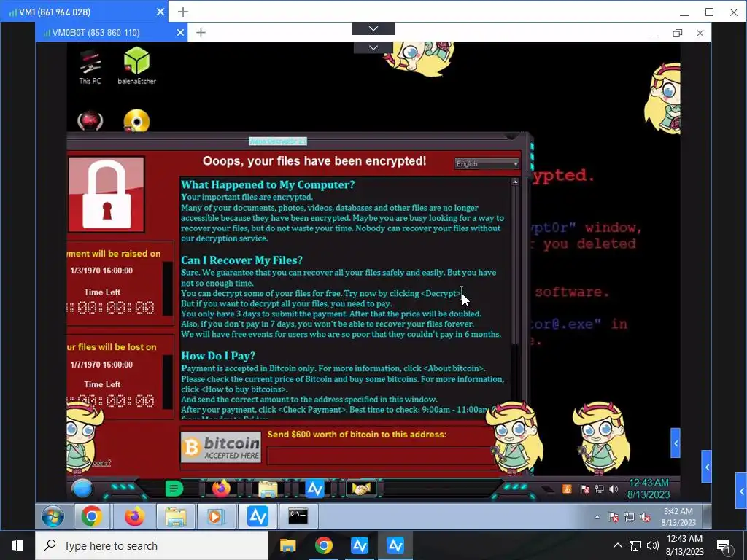Screen dimensions: 747x560
Task: Show hidden icons in the Windows 10 tray
Action: 617,545
